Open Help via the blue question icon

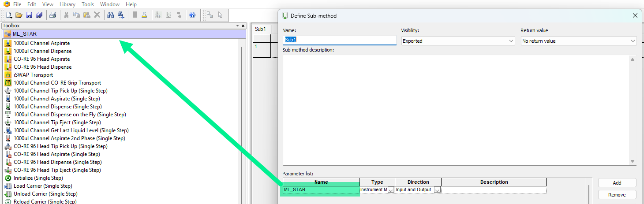(x=192, y=15)
